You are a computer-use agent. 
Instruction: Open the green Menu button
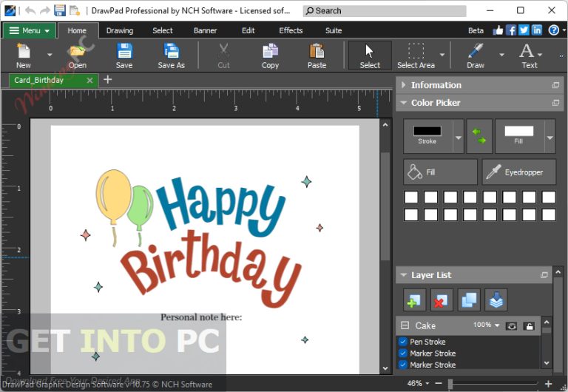click(x=30, y=30)
